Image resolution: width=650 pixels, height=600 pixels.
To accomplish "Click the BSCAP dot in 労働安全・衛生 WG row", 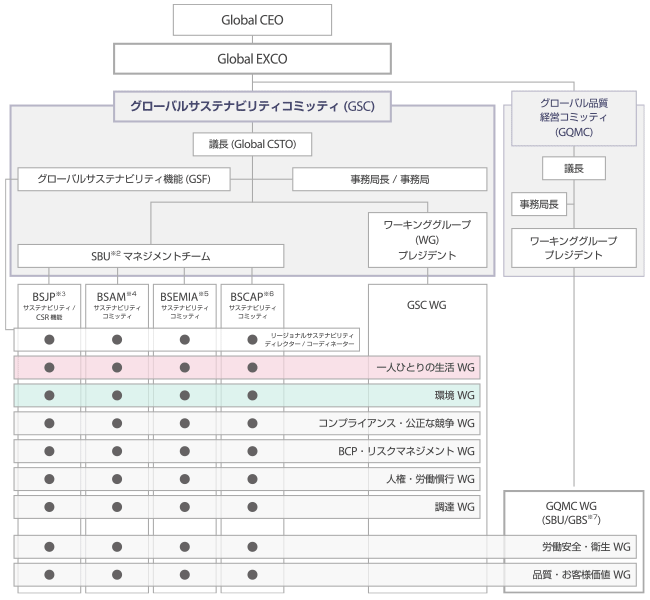I will point(252,547).
